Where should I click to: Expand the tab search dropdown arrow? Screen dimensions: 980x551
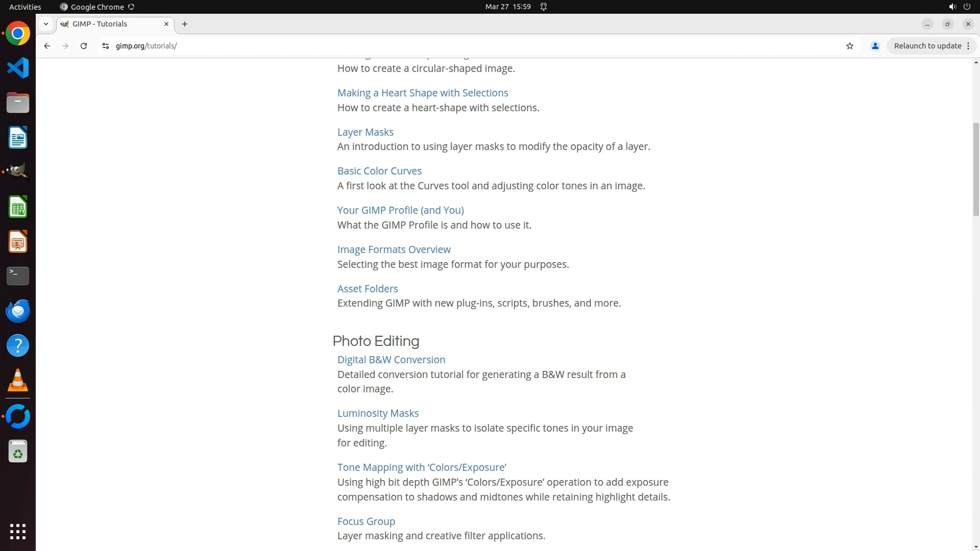click(x=46, y=24)
